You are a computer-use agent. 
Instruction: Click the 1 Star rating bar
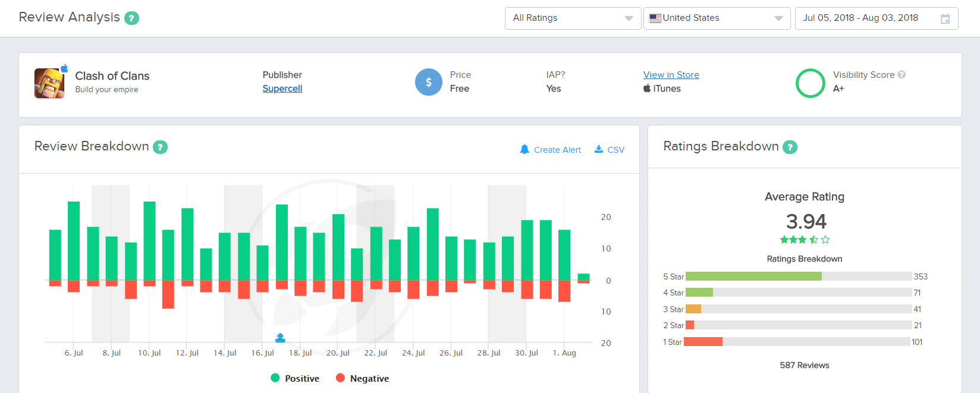click(797, 342)
